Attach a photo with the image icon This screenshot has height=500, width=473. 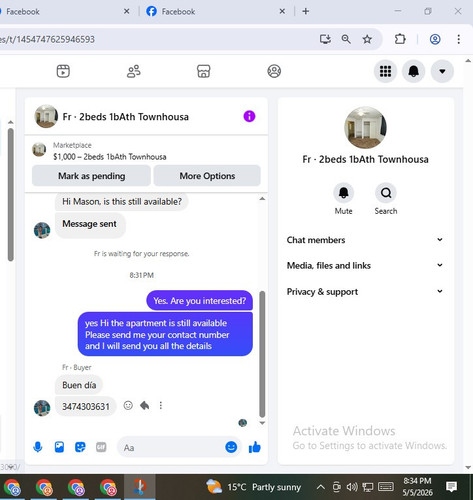tap(59, 447)
